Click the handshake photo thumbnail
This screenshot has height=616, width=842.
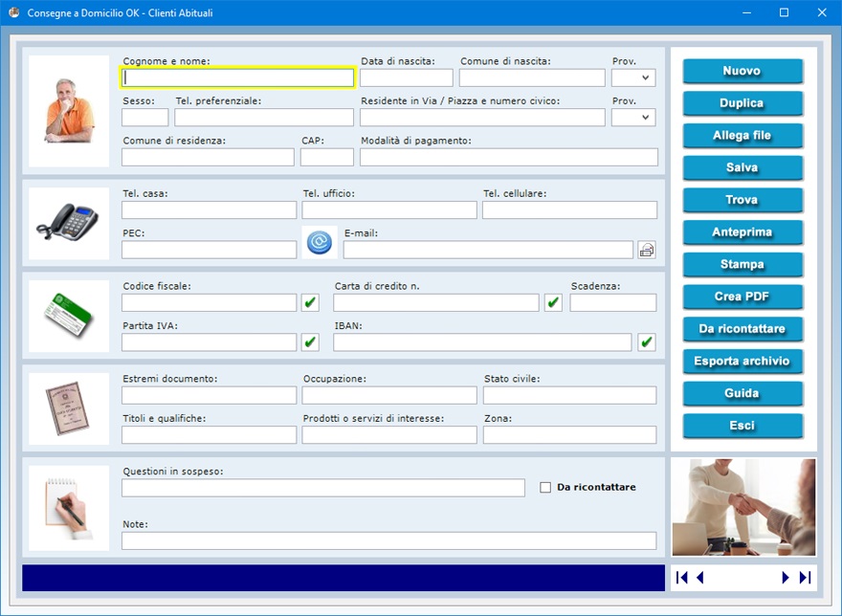(743, 507)
